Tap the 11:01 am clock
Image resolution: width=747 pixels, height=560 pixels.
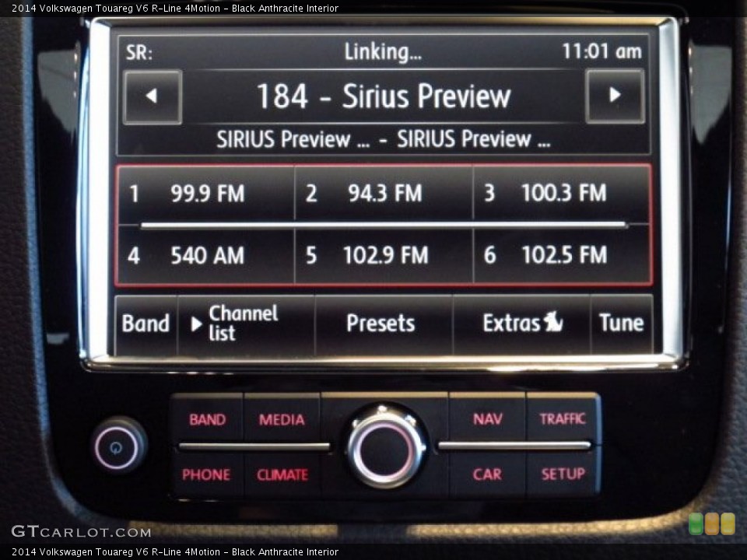[601, 51]
